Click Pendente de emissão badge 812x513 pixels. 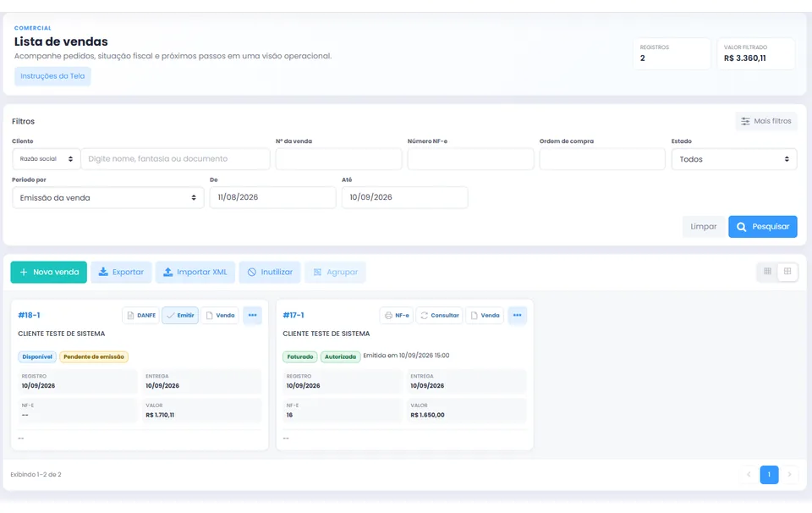tap(94, 357)
